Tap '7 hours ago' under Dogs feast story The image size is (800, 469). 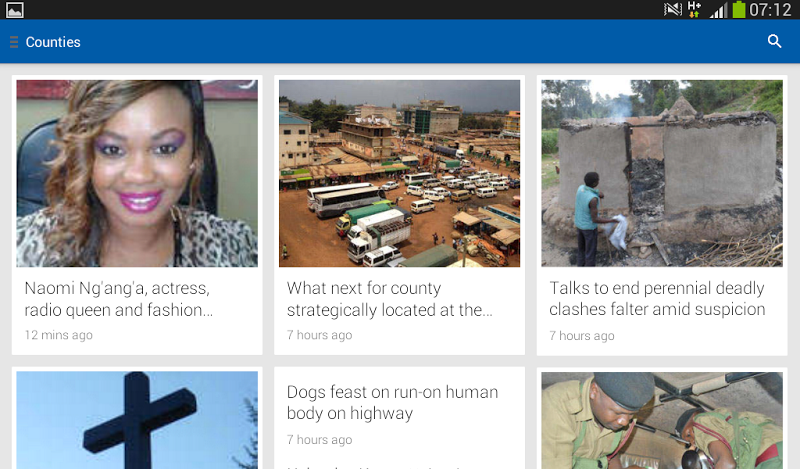pyautogui.click(x=319, y=440)
